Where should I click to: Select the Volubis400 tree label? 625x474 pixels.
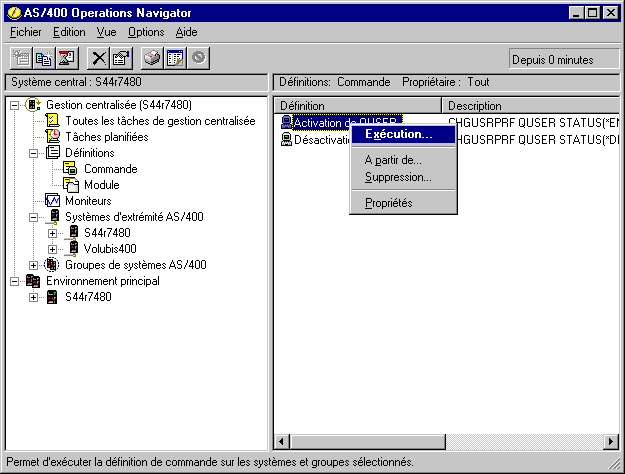tap(110, 249)
